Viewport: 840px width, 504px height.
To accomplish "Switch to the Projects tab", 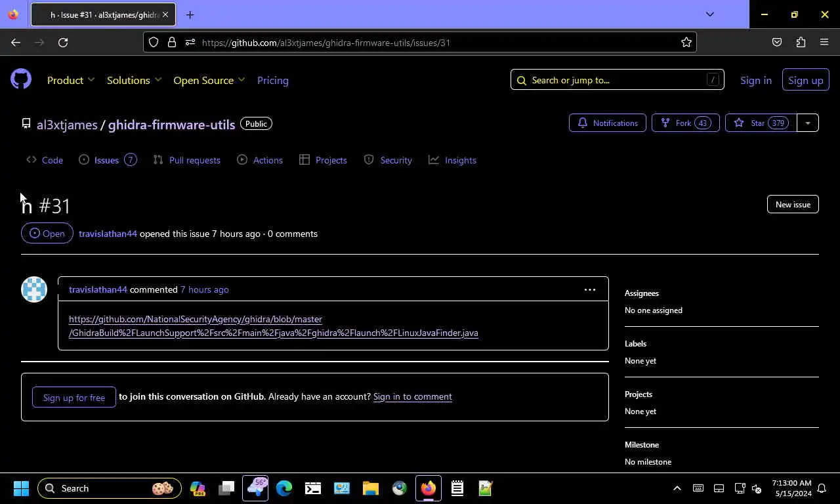I will point(323,160).
